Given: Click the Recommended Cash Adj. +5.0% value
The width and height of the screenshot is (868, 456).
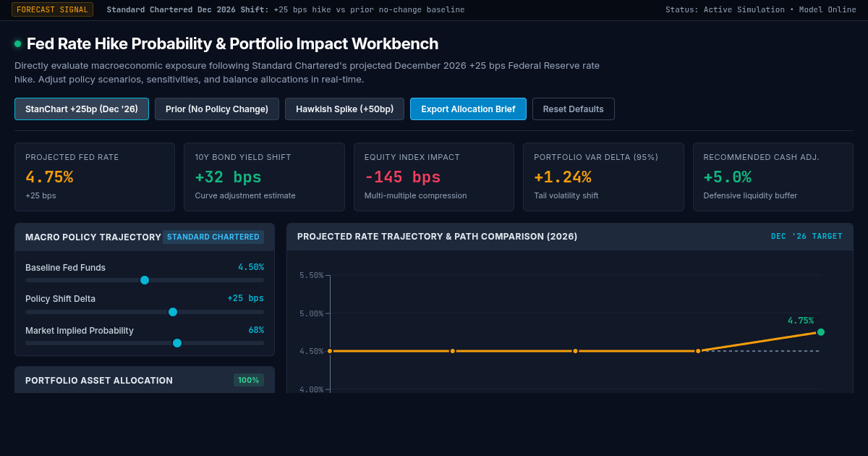Looking at the screenshot, I should pyautogui.click(x=728, y=177).
